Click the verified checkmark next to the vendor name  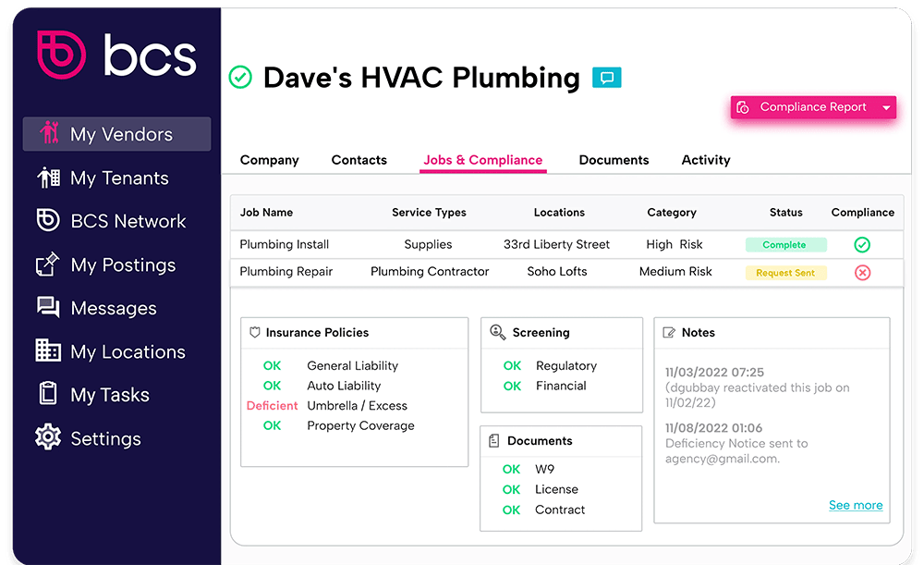click(240, 78)
